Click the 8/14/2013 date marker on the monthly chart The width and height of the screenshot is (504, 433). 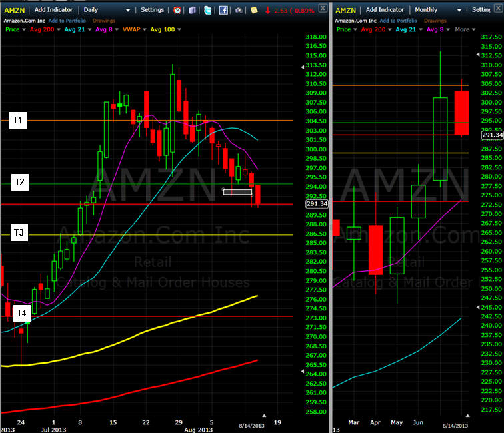[x=455, y=426]
